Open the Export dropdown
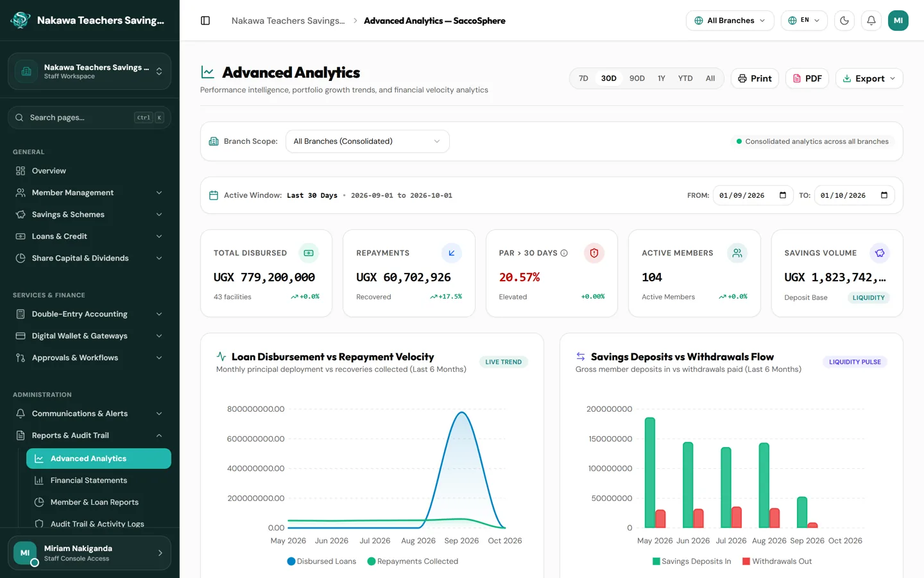This screenshot has height=578, width=924. click(869, 78)
